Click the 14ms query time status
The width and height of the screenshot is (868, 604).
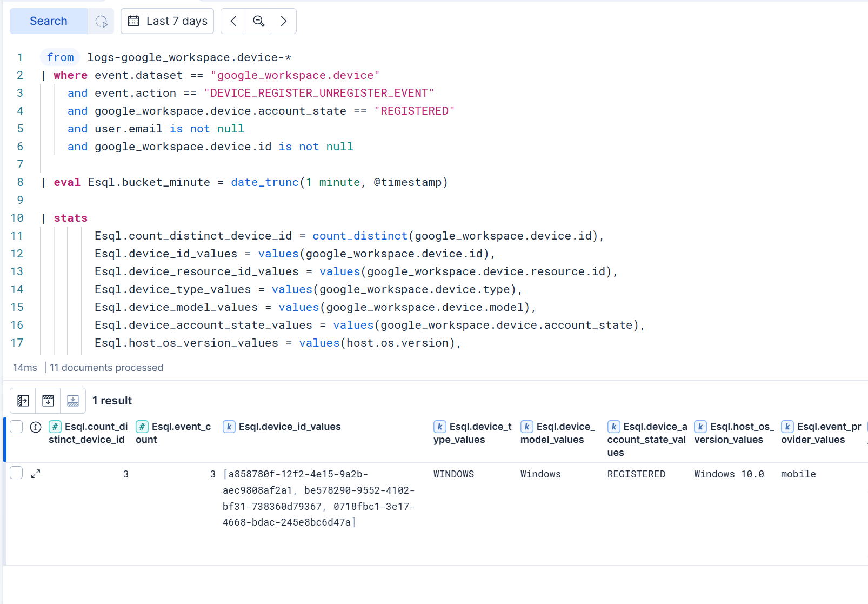25,368
